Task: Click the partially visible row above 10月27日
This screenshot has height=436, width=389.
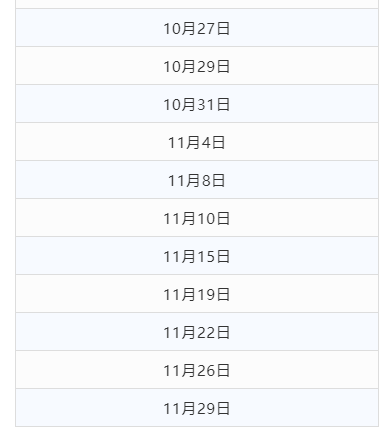Action: coord(197,4)
